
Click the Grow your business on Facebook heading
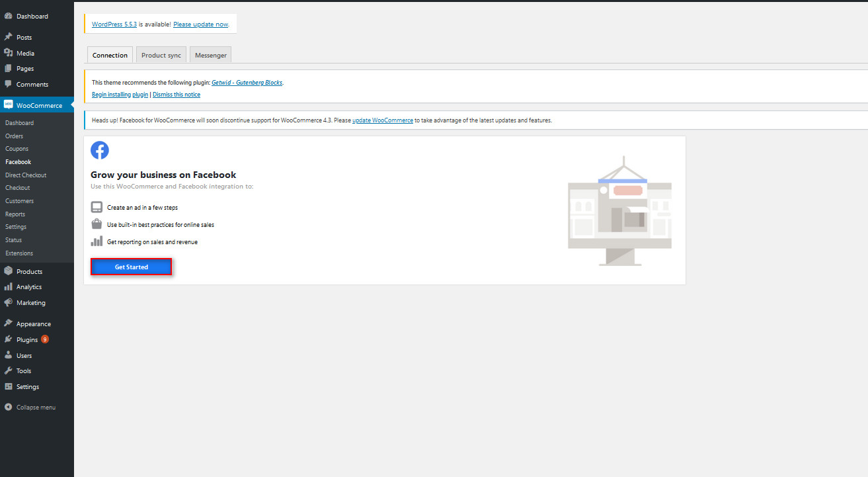tap(163, 175)
